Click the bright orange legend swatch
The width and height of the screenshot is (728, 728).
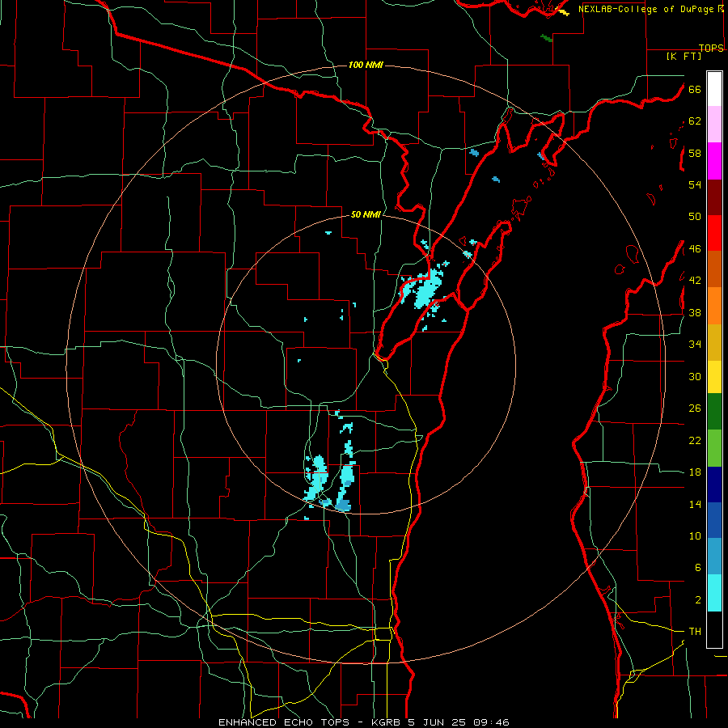click(714, 306)
